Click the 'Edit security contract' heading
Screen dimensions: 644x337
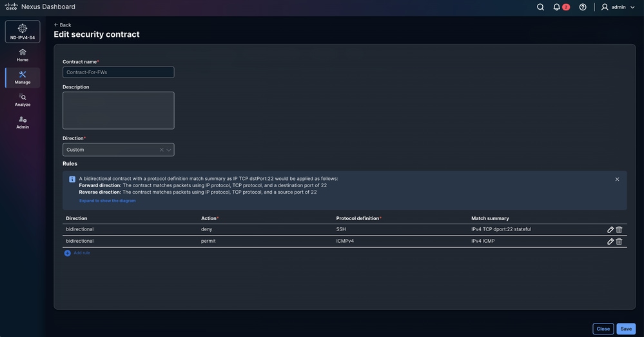(x=97, y=34)
